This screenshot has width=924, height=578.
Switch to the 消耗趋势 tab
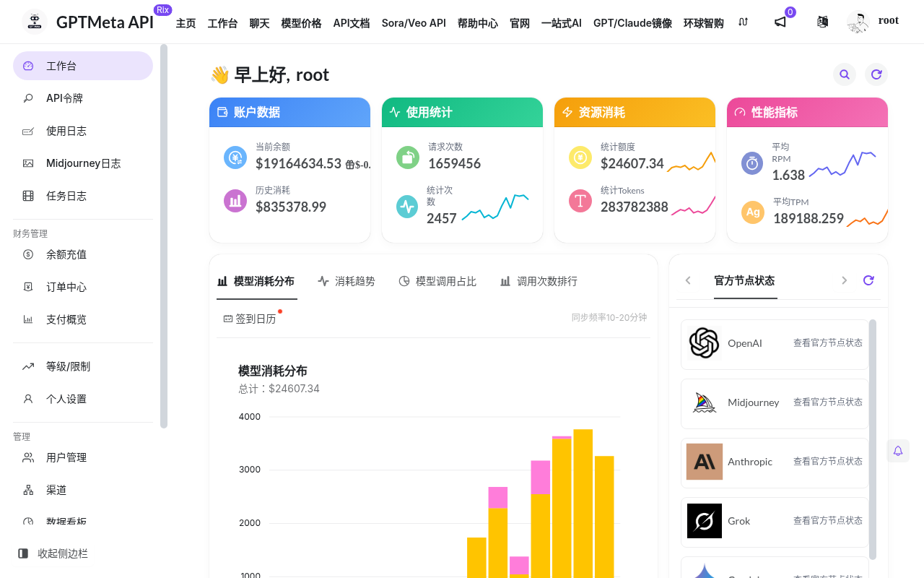(x=346, y=281)
